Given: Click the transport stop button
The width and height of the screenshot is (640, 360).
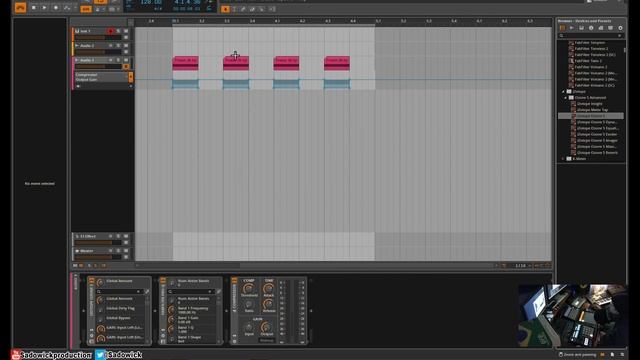Looking at the screenshot, I should (34, 8).
